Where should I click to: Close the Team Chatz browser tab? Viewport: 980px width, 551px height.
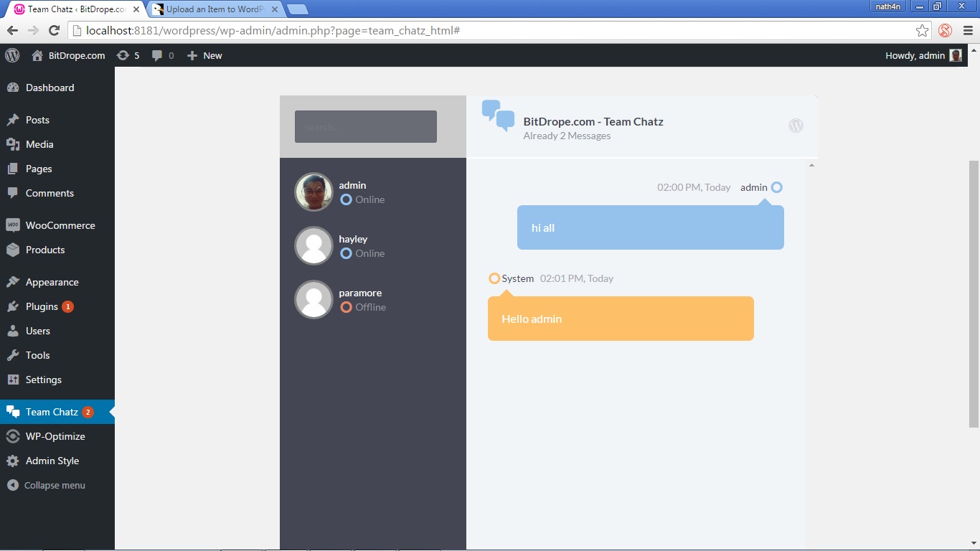(x=136, y=9)
